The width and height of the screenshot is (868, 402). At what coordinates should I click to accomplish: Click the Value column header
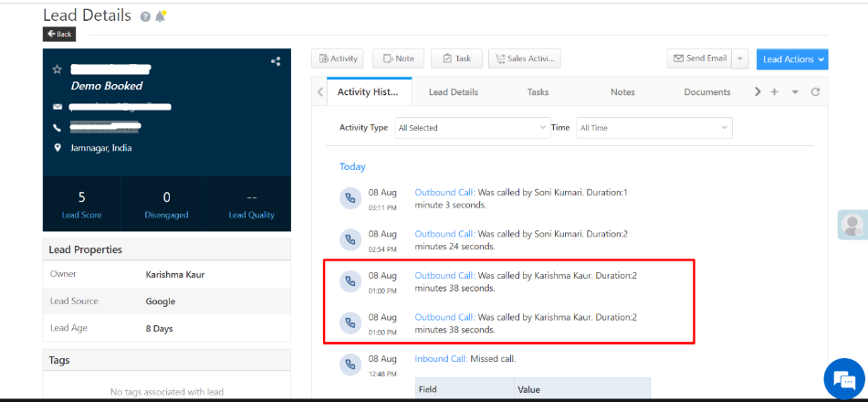click(582, 389)
